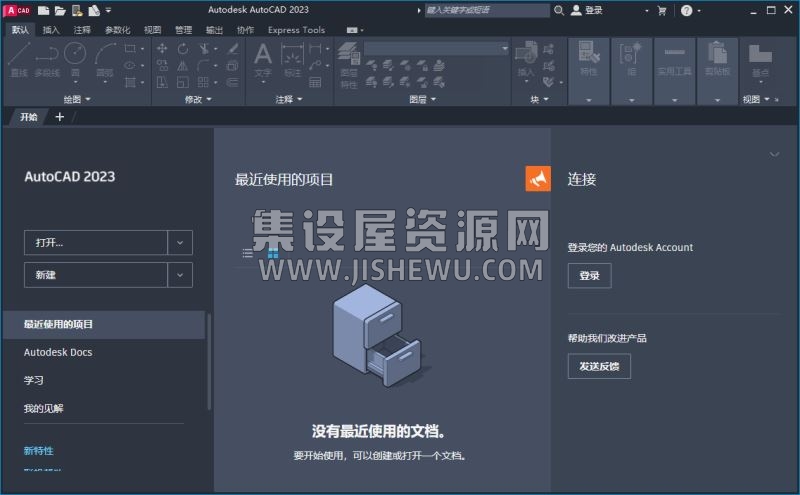This screenshot has height=495, width=800.
Task: Select the Erase tool in the modify panel
Action: (233, 48)
